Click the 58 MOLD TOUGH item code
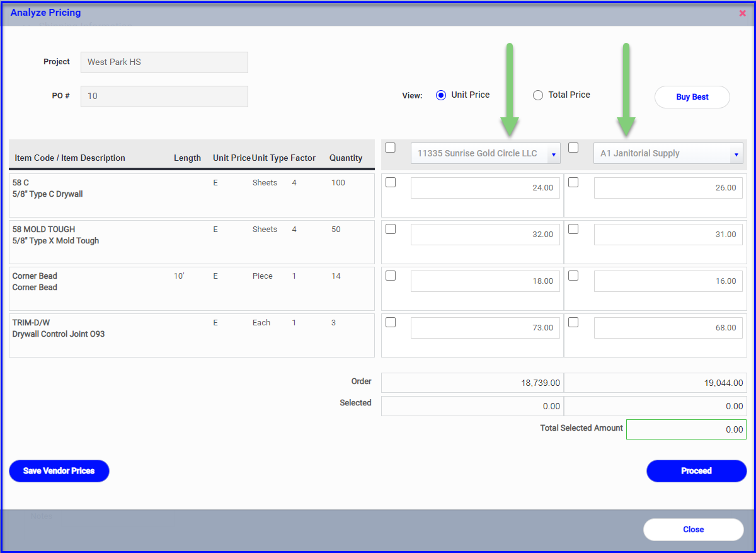This screenshot has height=553, width=756. coord(43,230)
